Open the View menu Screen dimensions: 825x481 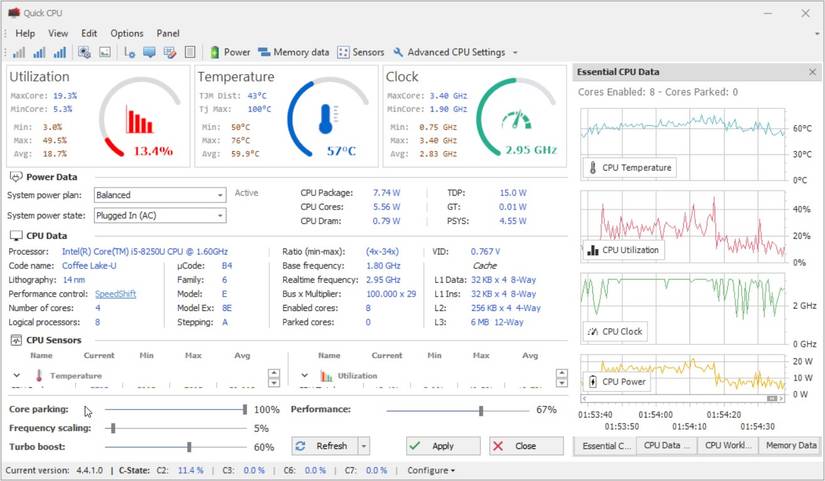(x=58, y=33)
